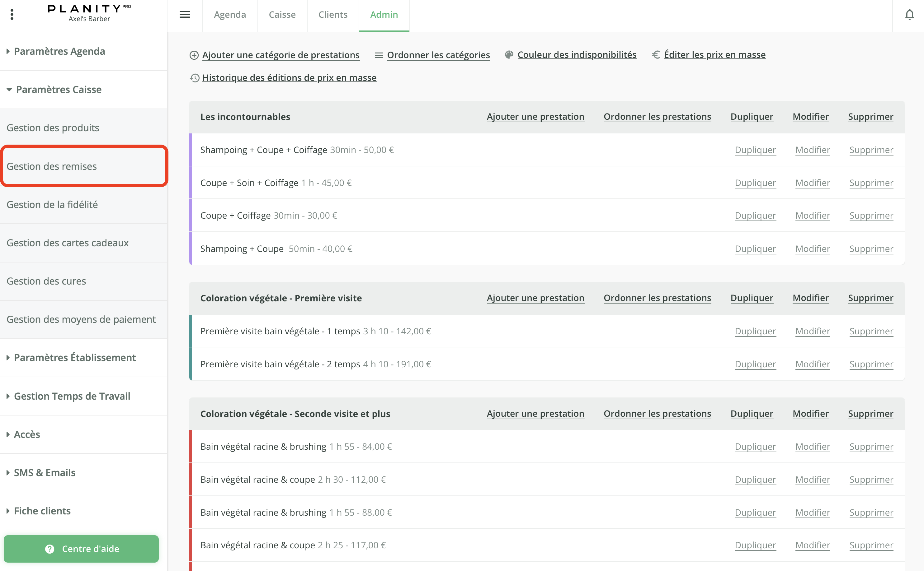This screenshot has width=924, height=571.
Task: Click the hamburger menu icon
Action: click(184, 14)
